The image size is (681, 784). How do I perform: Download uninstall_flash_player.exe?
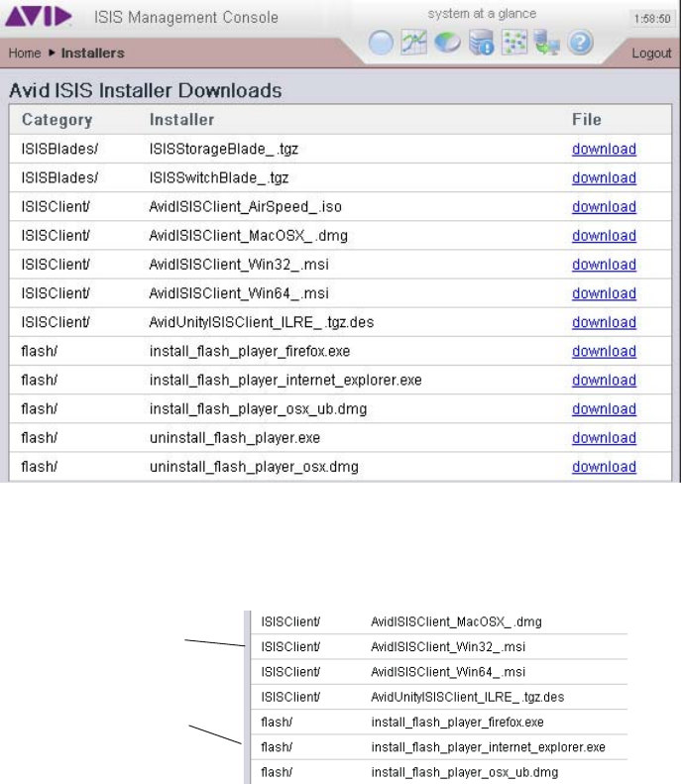pyautogui.click(x=604, y=438)
